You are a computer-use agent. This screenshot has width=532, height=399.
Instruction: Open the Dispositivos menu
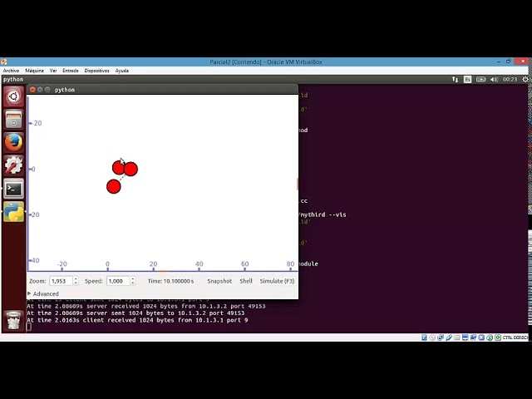[96, 71]
